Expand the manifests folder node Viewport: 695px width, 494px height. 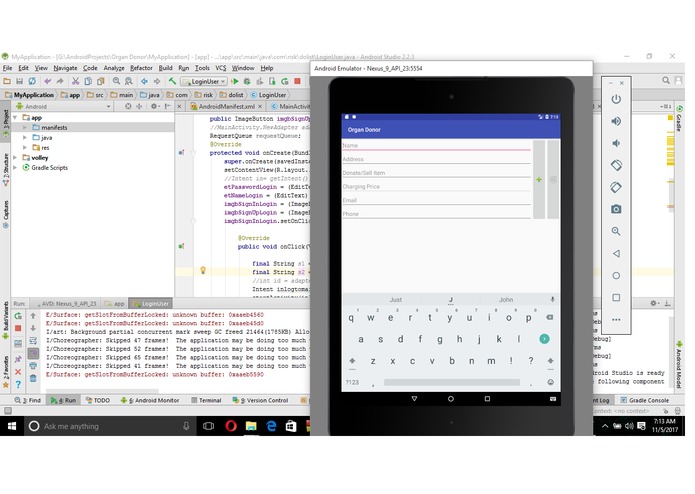pos(25,128)
